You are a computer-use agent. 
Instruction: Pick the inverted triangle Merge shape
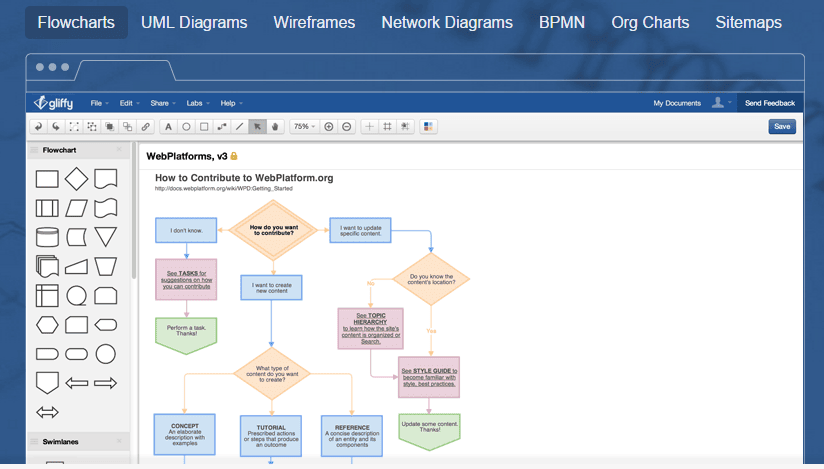click(x=106, y=237)
